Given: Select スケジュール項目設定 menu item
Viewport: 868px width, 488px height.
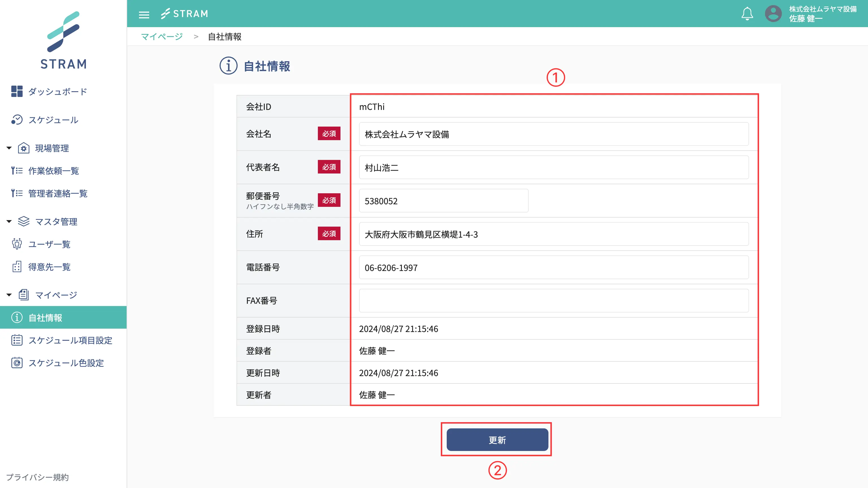Looking at the screenshot, I should coord(70,340).
